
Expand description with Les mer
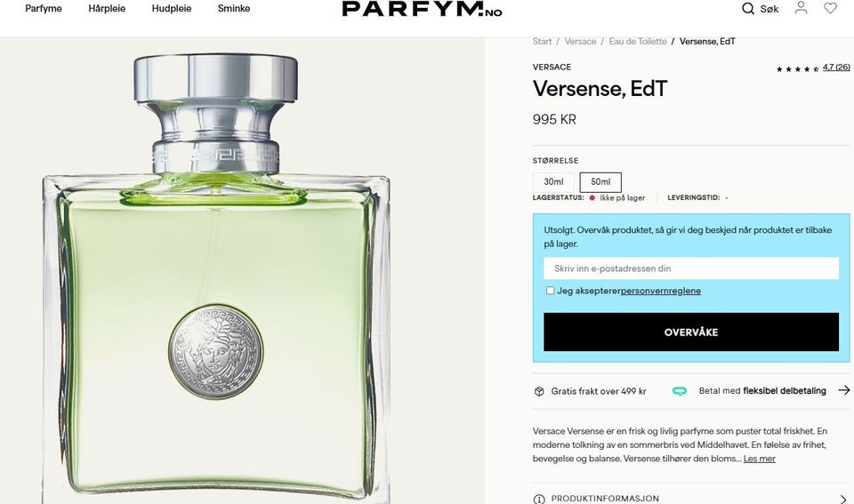click(x=759, y=459)
